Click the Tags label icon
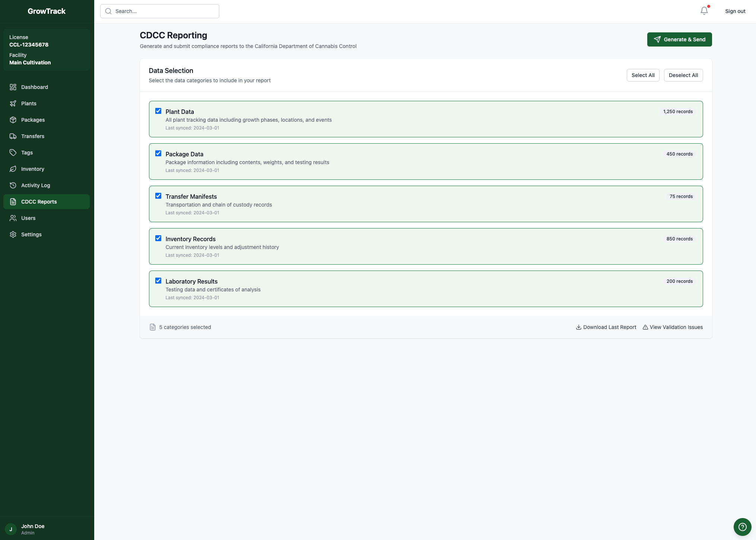 (x=13, y=153)
